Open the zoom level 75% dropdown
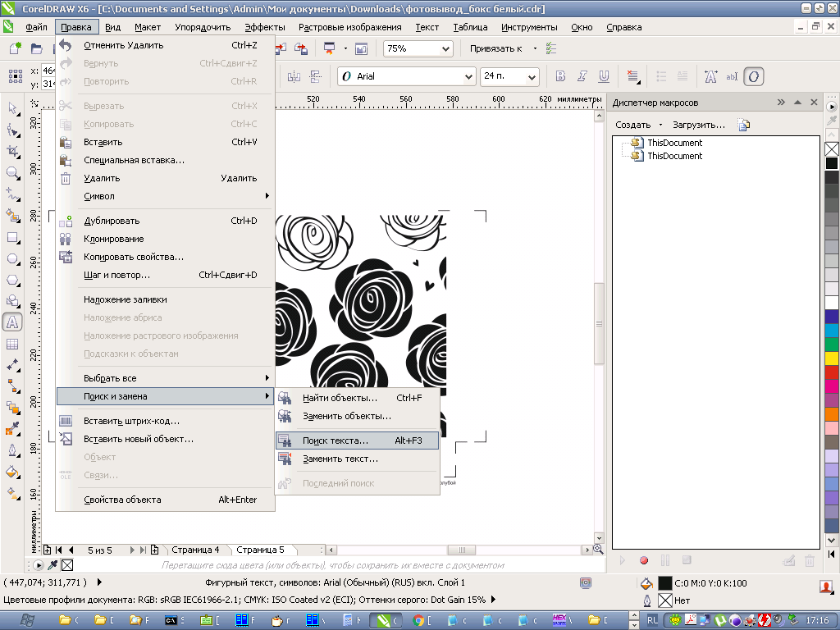 click(445, 48)
